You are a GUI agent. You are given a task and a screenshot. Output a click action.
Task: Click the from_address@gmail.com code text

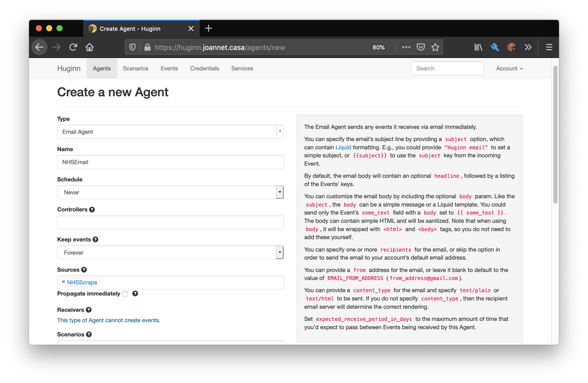coord(424,278)
